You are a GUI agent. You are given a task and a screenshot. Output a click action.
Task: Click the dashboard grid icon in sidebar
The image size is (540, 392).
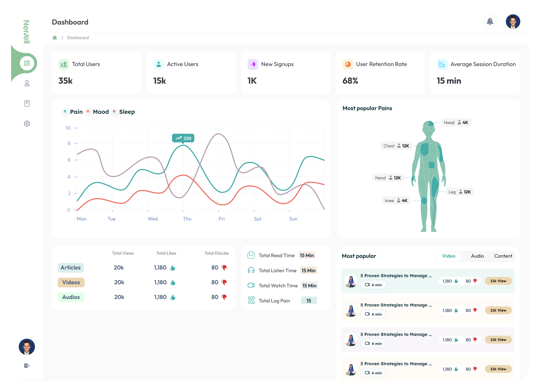click(x=27, y=63)
